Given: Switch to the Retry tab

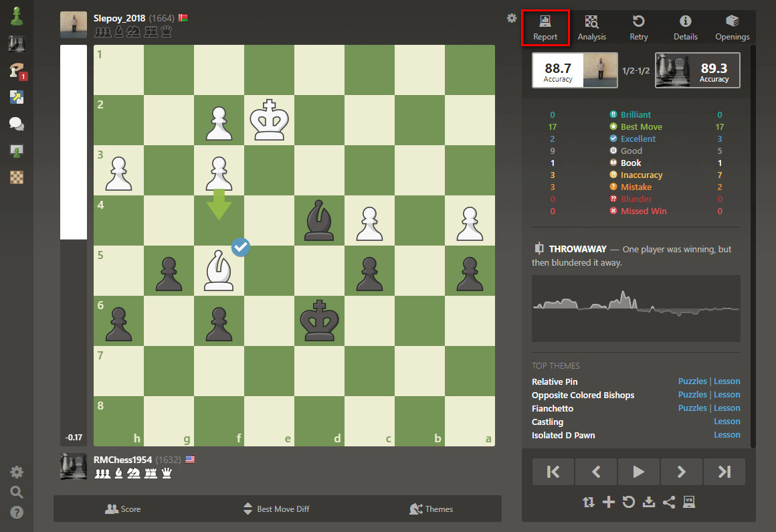Looking at the screenshot, I should [x=638, y=27].
